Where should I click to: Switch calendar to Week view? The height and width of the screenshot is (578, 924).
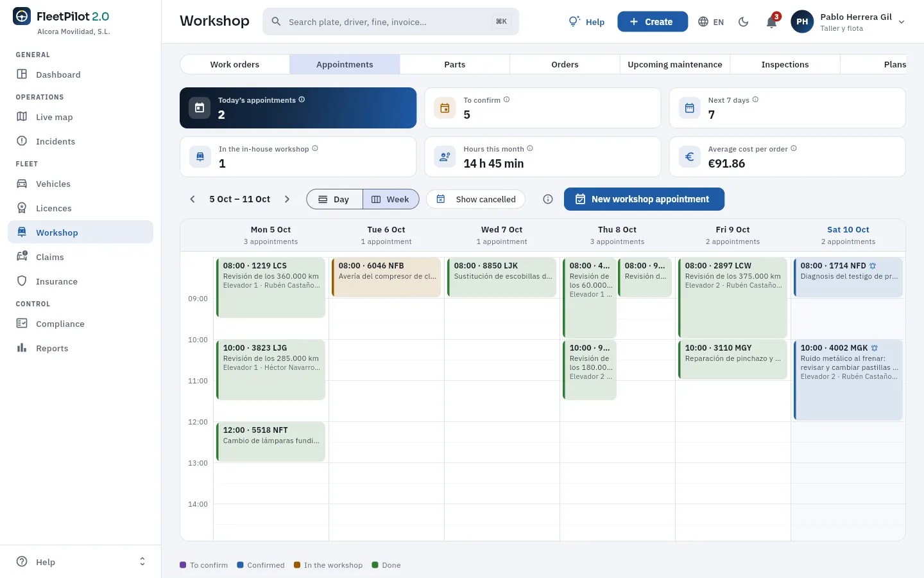391,199
